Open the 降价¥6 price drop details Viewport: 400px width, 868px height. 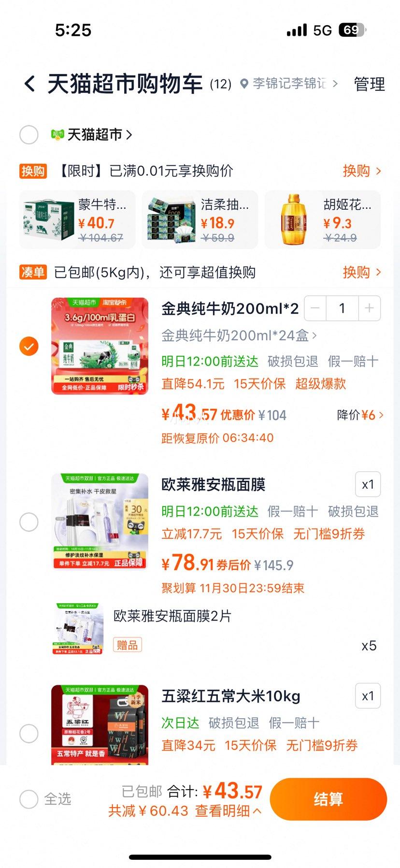(x=360, y=415)
